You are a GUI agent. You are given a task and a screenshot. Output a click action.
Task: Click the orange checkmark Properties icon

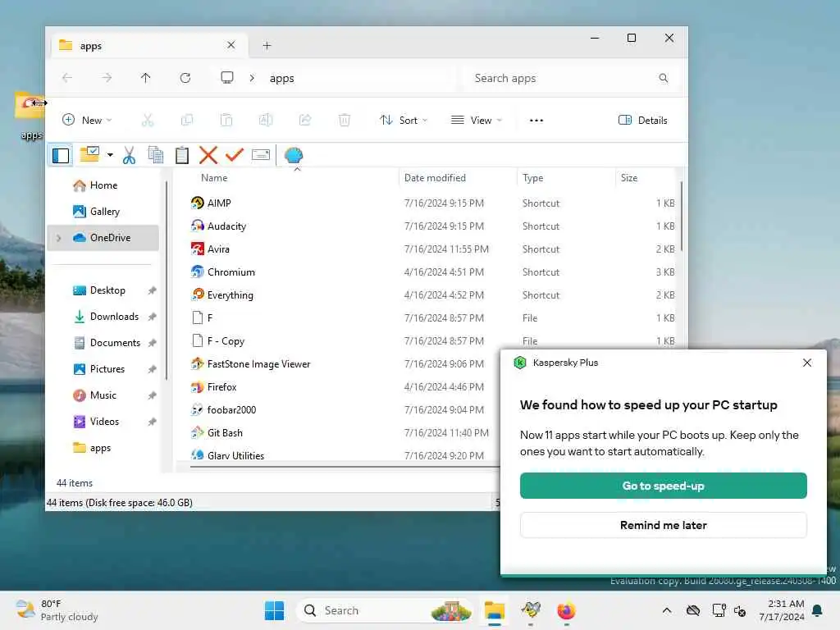pyautogui.click(x=235, y=155)
